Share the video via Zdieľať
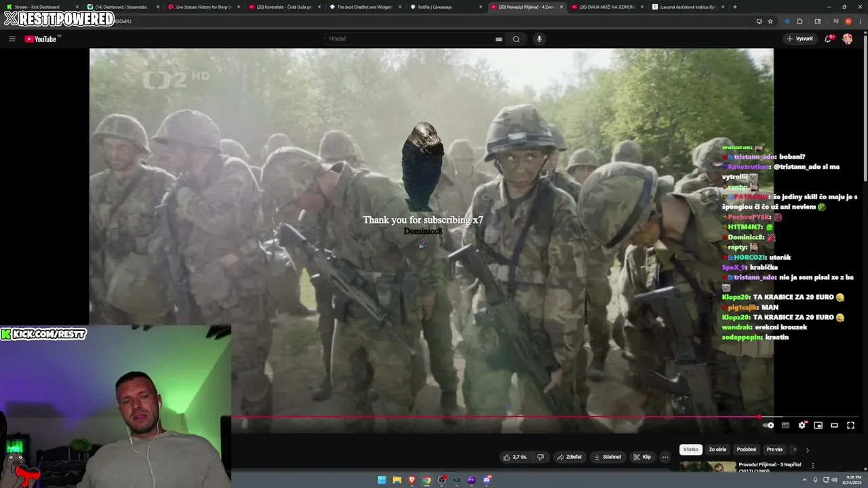 tap(570, 457)
